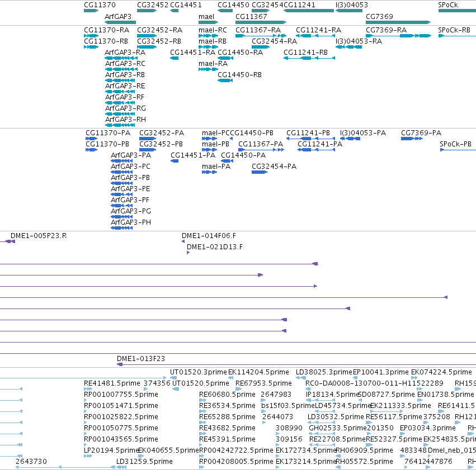Select the EP03034.3prime EST label
The image size is (476, 470).
pyautogui.click(x=428, y=428)
